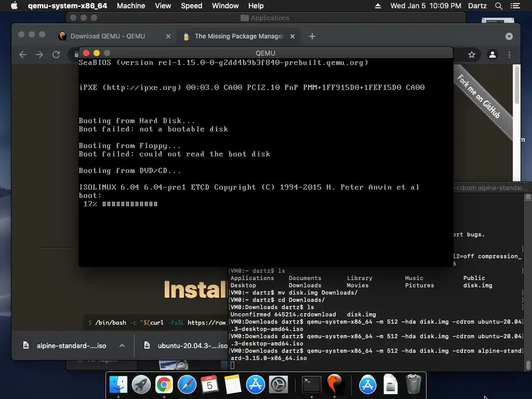Open Safari from the Dock
The image size is (532, 399).
[x=187, y=384]
